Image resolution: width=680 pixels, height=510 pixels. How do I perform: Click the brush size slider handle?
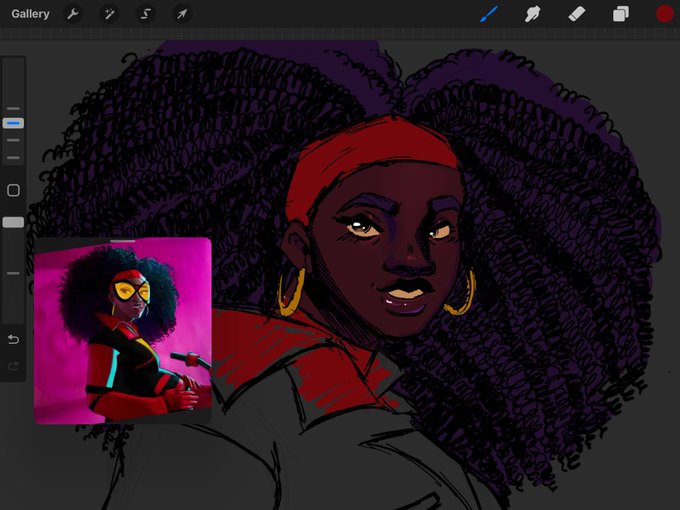point(13,123)
